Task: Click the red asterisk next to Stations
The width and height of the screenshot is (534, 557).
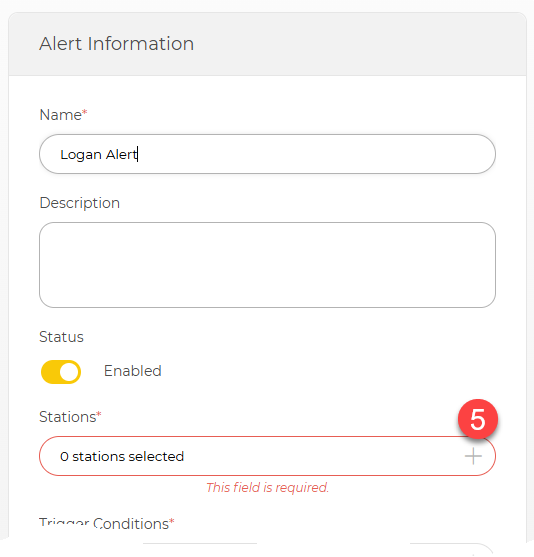Action: [x=99, y=414]
